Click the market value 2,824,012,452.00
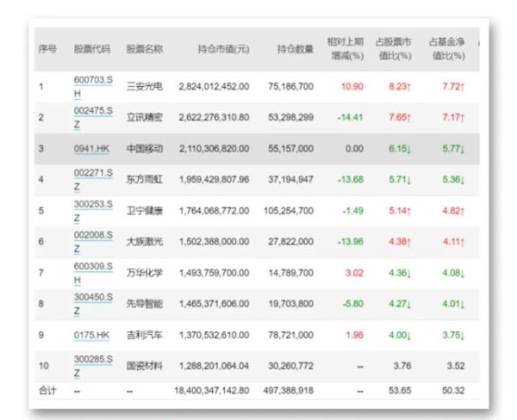The height and width of the screenshot is (420, 517). coord(214,87)
